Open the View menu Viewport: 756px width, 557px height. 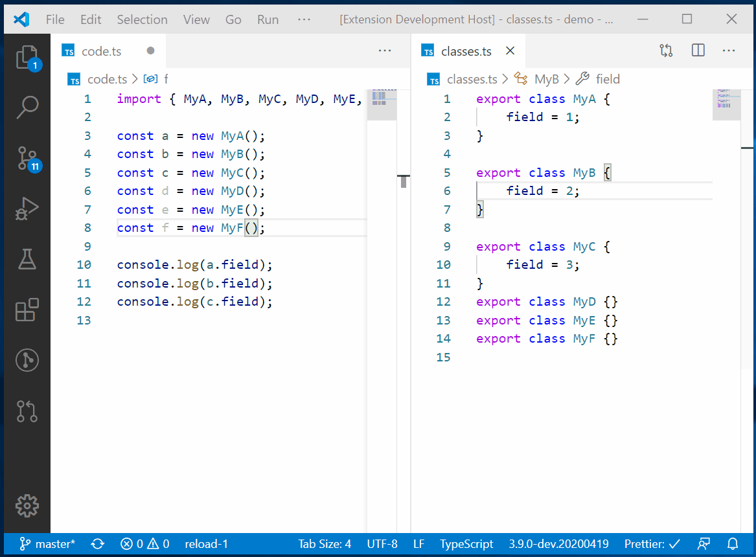(196, 19)
